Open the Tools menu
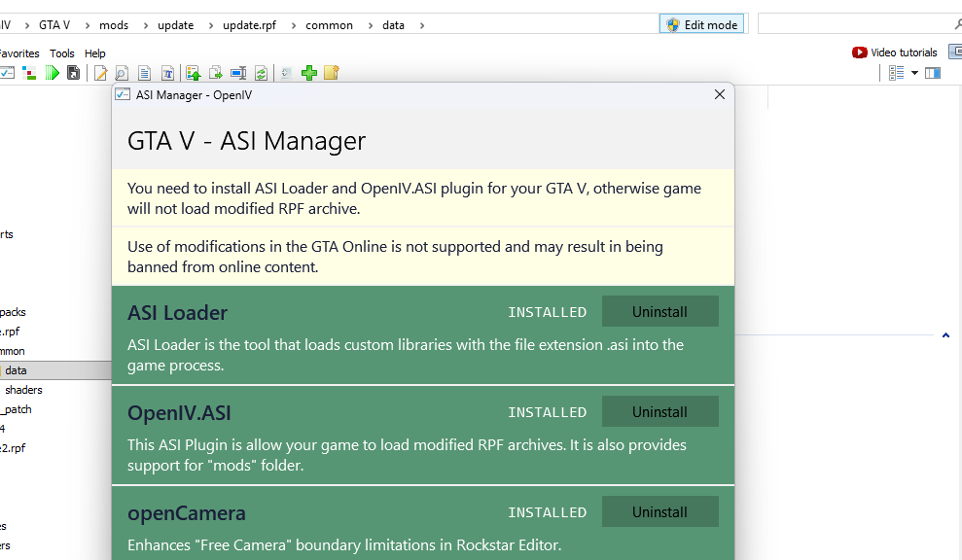Viewport: 962px width, 560px height. click(x=62, y=53)
